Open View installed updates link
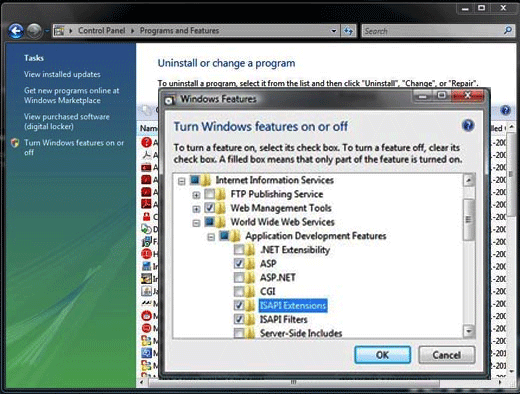The image size is (520, 394). tap(62, 74)
